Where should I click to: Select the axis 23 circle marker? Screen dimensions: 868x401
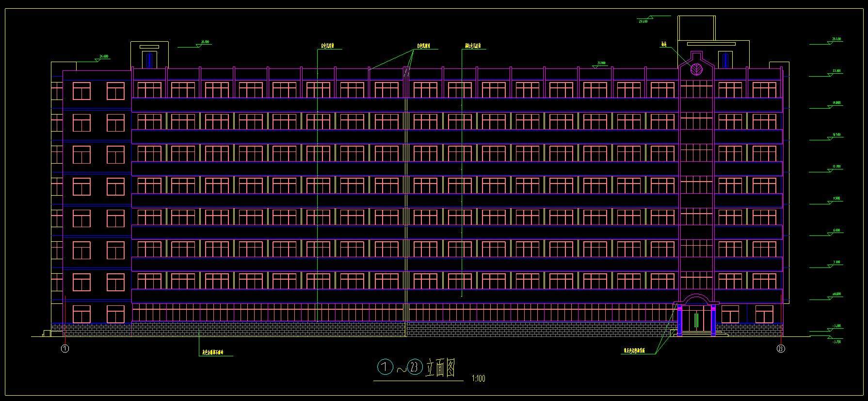pos(781,348)
